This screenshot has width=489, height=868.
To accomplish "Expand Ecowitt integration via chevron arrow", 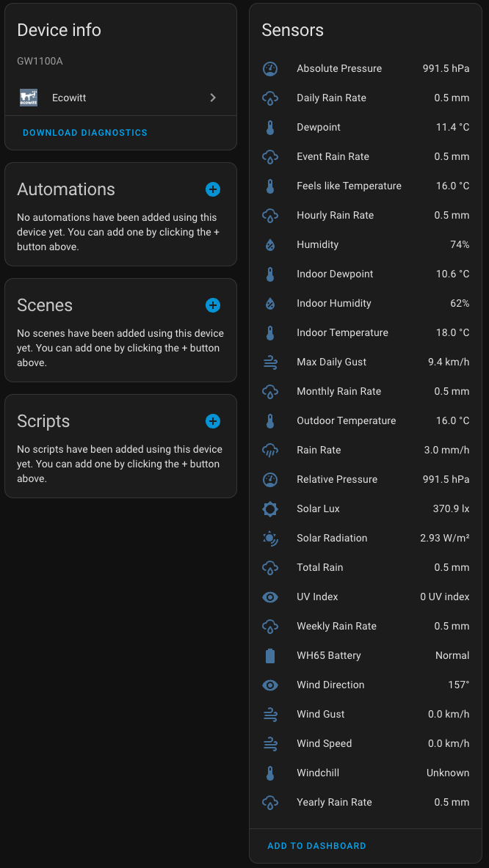I will coord(213,98).
